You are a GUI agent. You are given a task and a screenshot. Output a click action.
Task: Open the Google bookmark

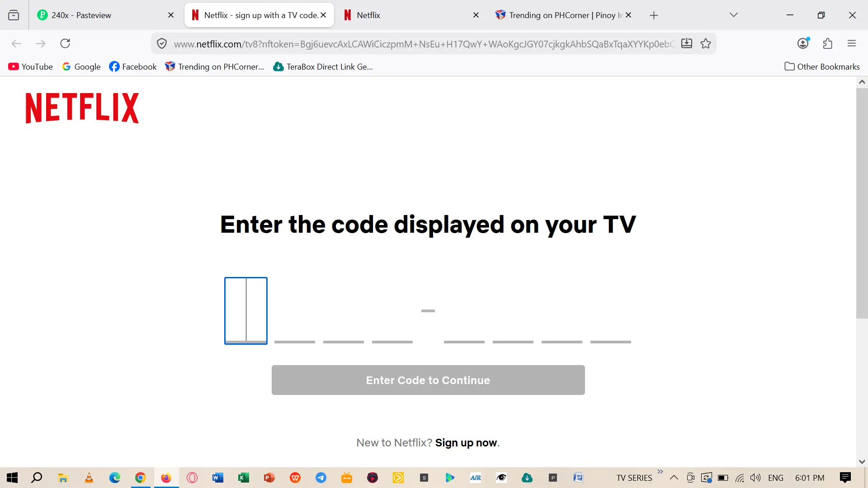click(x=81, y=66)
